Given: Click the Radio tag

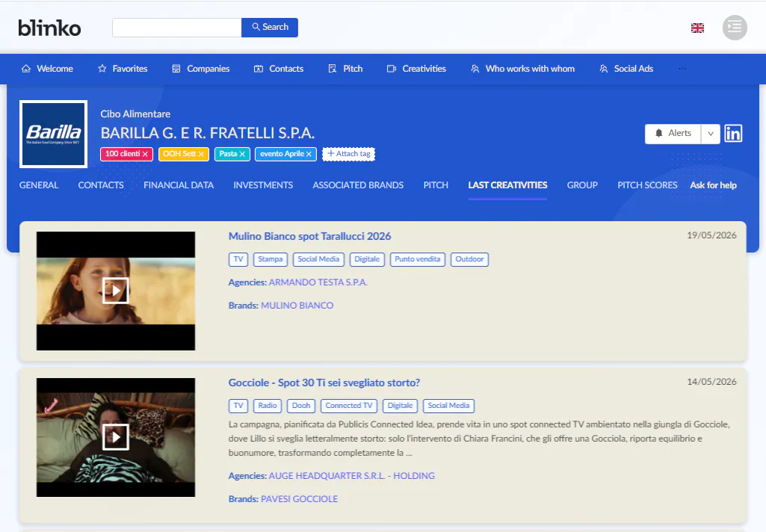Looking at the screenshot, I should point(268,406).
